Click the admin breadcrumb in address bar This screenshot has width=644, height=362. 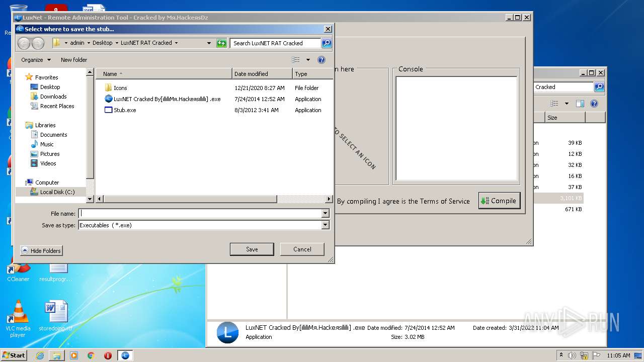77,43
